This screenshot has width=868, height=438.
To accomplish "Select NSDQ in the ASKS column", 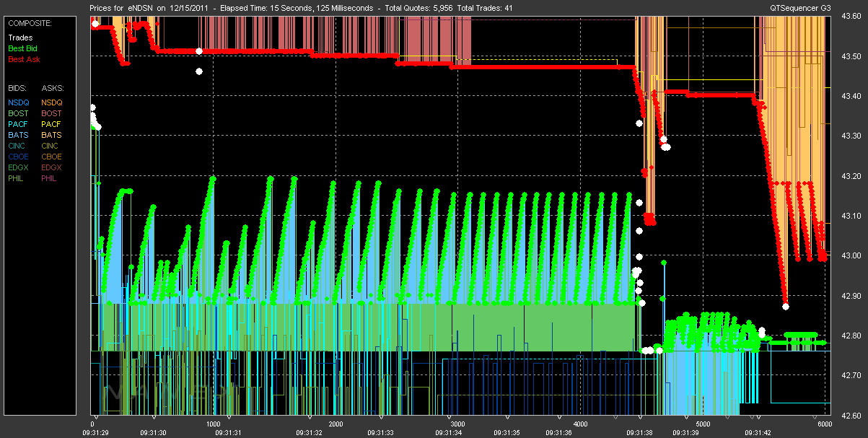I will [52, 102].
